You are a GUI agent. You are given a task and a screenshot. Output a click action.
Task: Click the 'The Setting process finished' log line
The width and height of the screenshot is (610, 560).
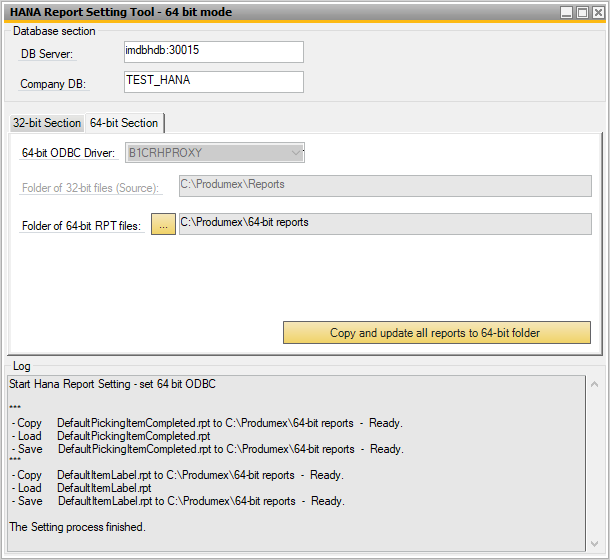click(x=77, y=527)
